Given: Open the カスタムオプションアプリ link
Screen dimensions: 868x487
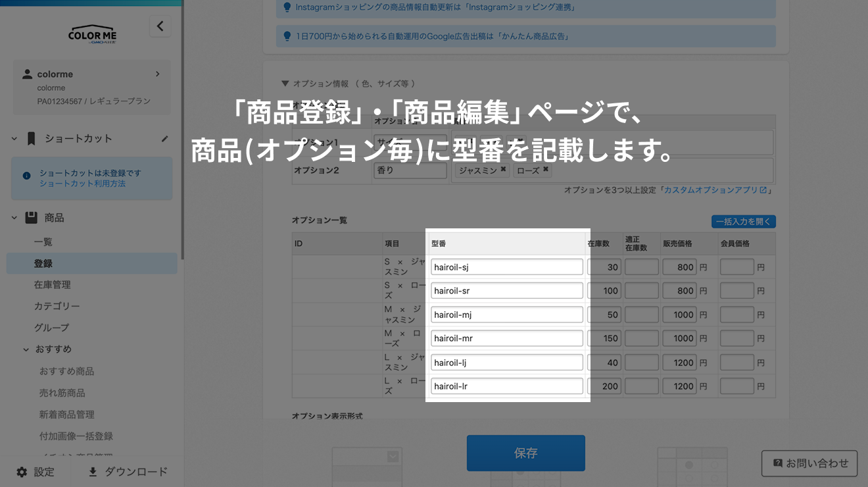Looking at the screenshot, I should pos(715,190).
